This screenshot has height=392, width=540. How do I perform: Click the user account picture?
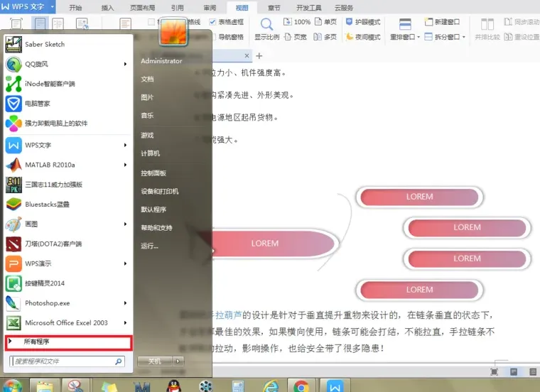click(x=173, y=31)
